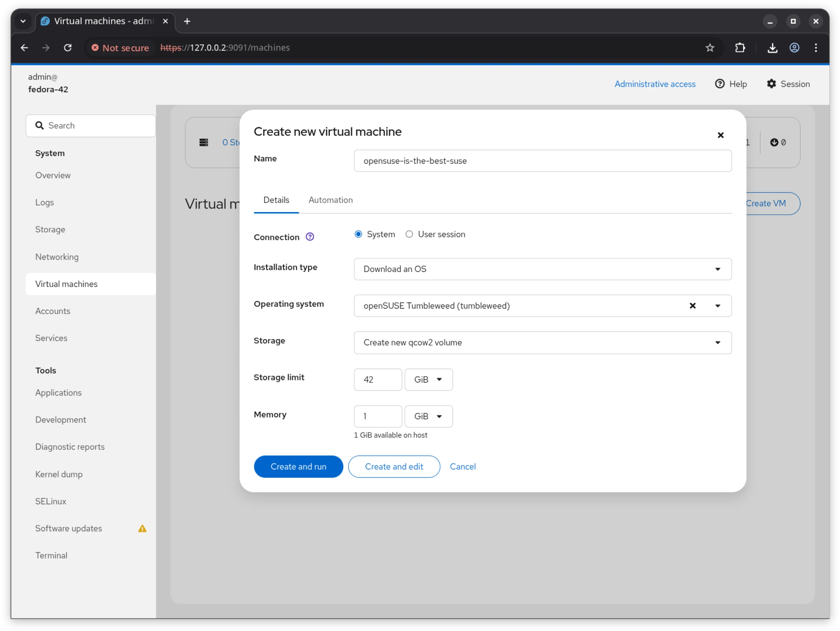This screenshot has width=840, height=631.
Task: Open the Administrative access link
Action: (x=655, y=84)
